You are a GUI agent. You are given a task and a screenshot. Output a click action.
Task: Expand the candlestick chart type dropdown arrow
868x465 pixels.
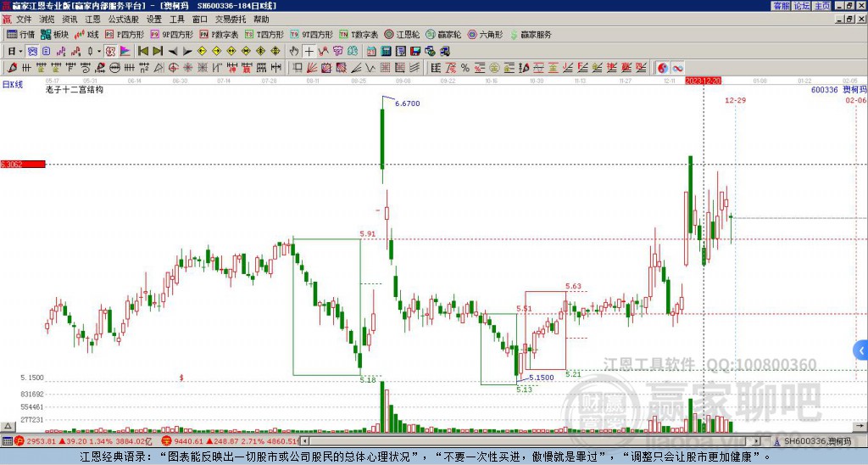99,52
